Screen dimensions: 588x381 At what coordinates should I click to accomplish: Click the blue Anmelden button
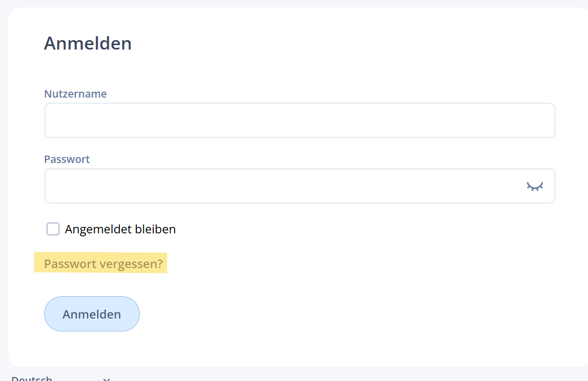(92, 314)
